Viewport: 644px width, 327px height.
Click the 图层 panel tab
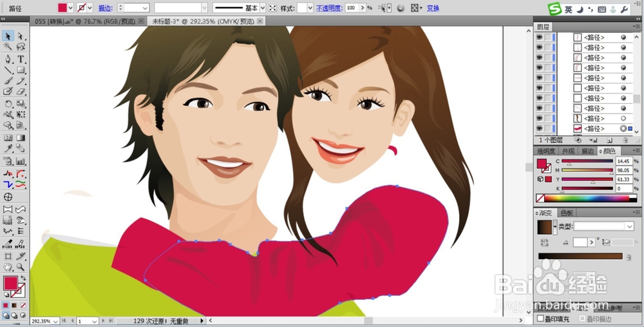tap(543, 27)
